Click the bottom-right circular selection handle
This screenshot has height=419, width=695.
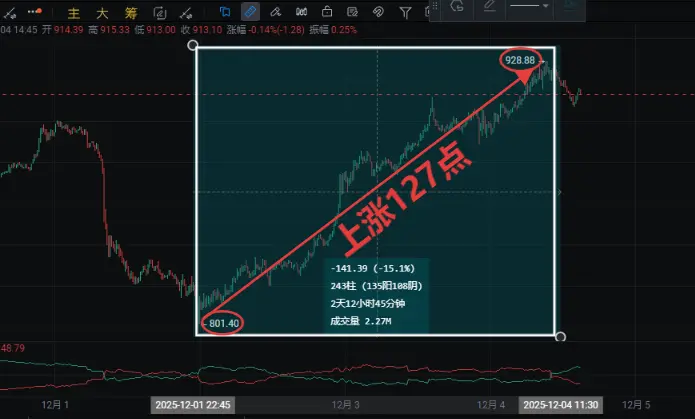pos(560,337)
